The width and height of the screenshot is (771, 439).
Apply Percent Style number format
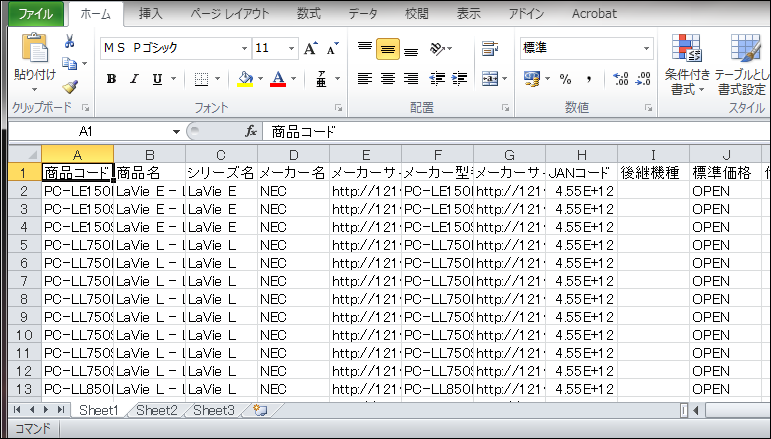pyautogui.click(x=566, y=79)
